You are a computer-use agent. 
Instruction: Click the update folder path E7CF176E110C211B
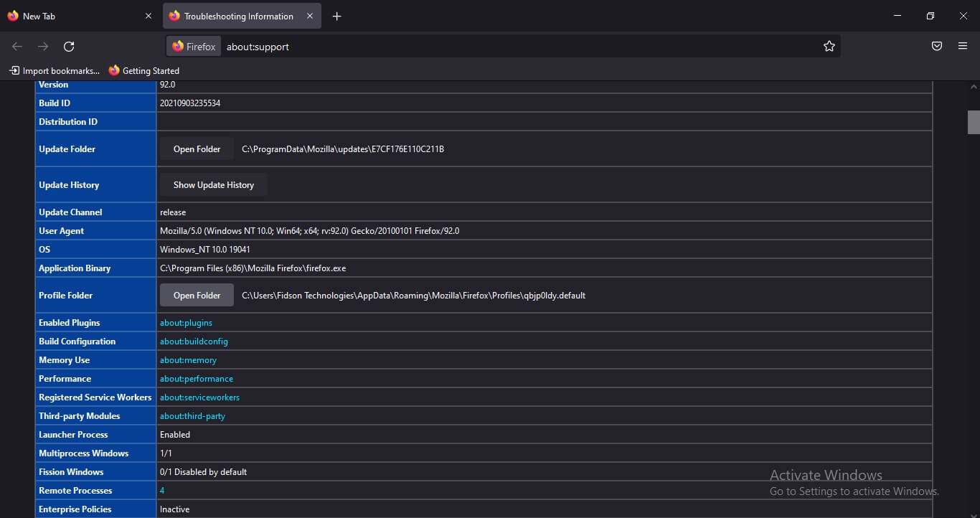click(343, 149)
